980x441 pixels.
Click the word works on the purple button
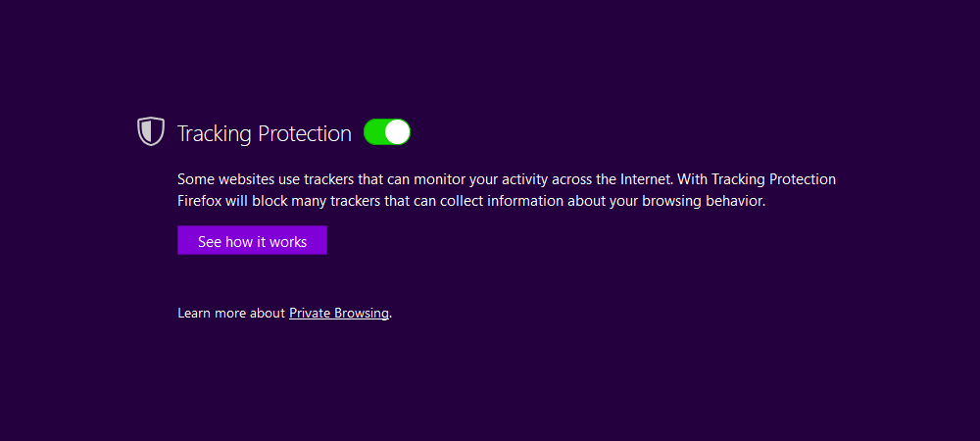[288, 242]
